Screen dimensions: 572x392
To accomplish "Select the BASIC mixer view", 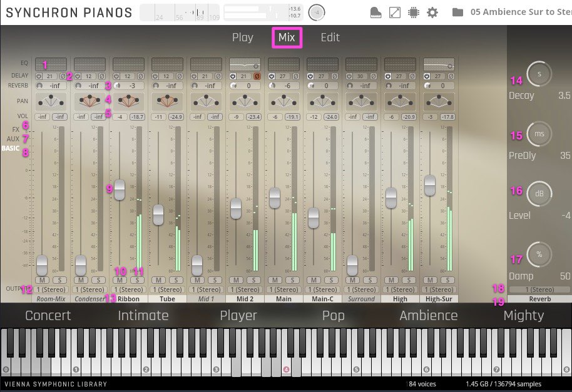I will pyautogui.click(x=11, y=148).
